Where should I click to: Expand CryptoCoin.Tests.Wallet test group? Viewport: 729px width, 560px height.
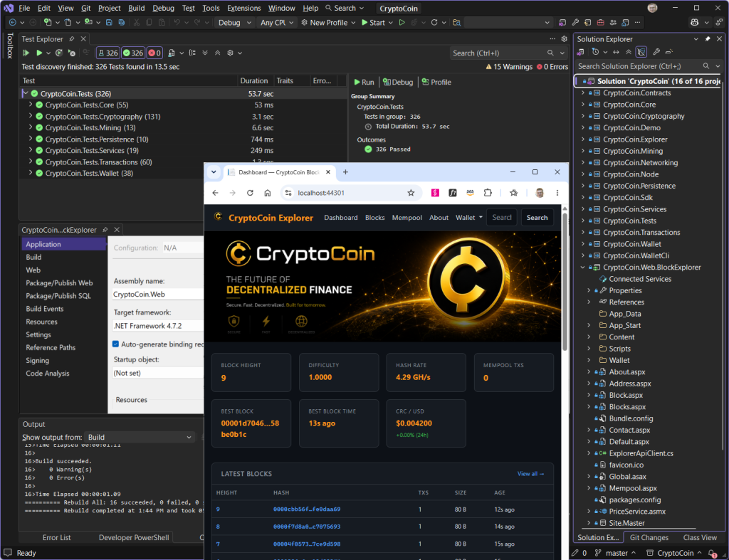tap(31, 173)
